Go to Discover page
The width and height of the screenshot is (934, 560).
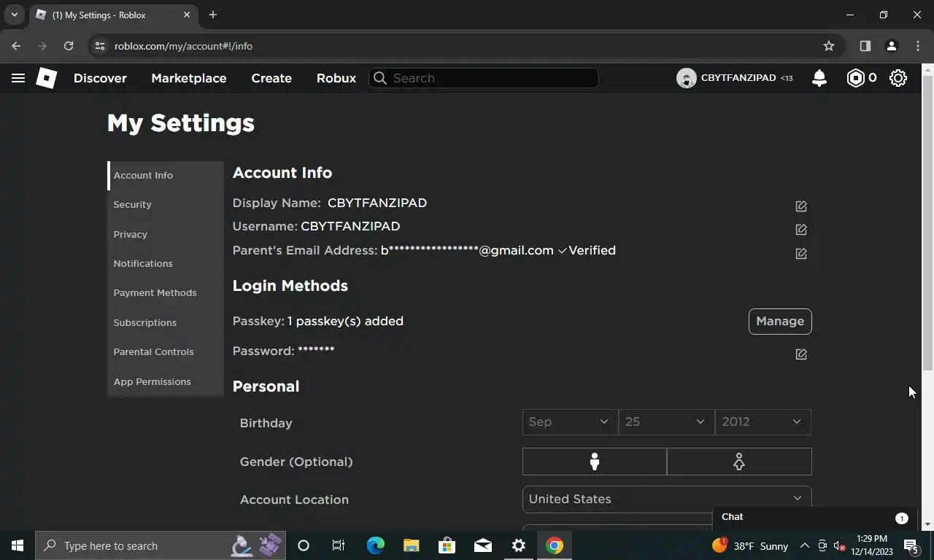(x=100, y=78)
